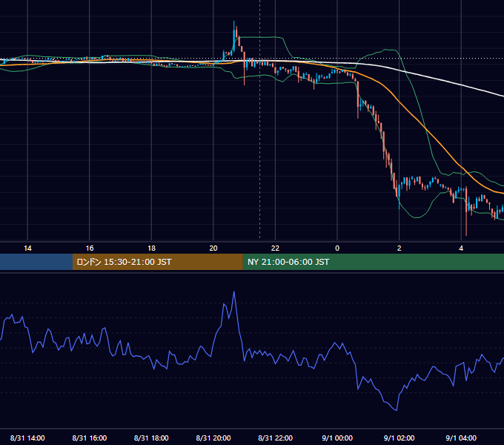
Task: Click the London session band labeled 15:30-21:00 JST
Action: (x=157, y=262)
